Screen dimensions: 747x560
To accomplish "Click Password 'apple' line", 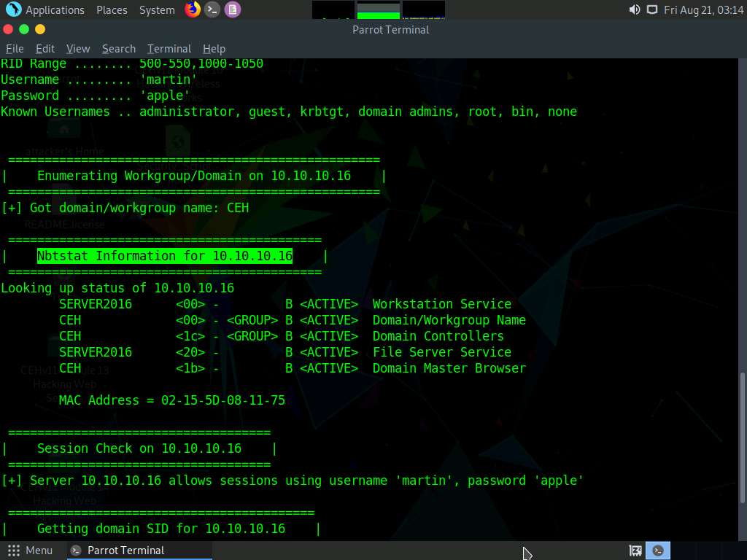I will pyautogui.click(x=96, y=96).
